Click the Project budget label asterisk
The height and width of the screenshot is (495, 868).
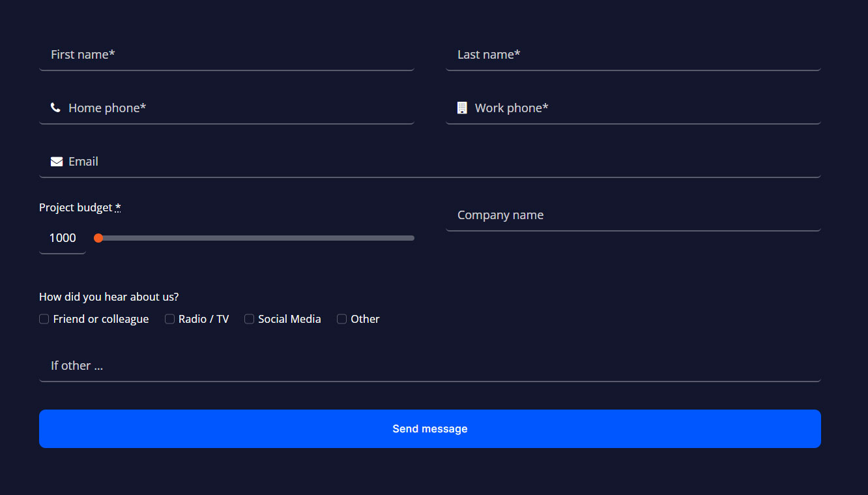coord(118,207)
